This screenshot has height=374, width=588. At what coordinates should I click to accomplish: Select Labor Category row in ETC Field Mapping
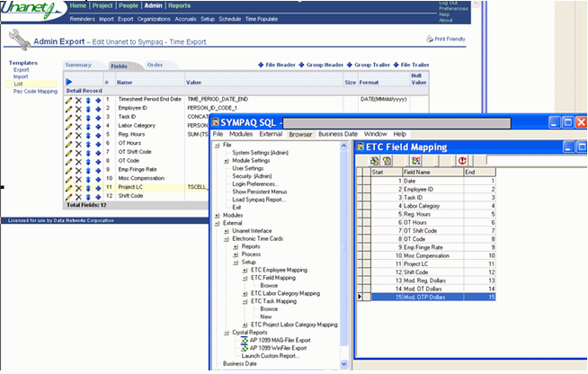coord(433,206)
